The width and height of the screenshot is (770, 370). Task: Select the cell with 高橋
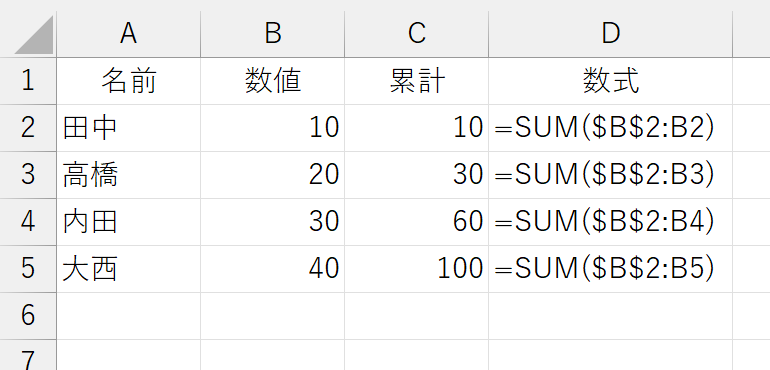pos(128,175)
